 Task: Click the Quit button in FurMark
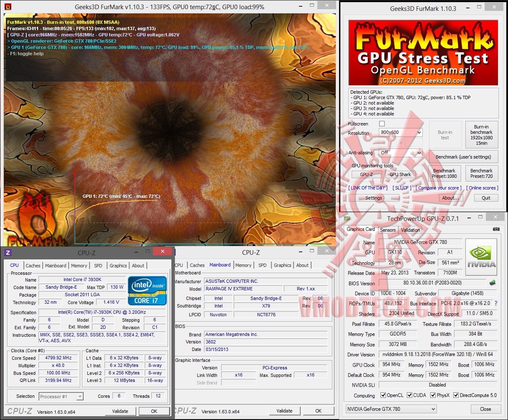click(x=486, y=198)
